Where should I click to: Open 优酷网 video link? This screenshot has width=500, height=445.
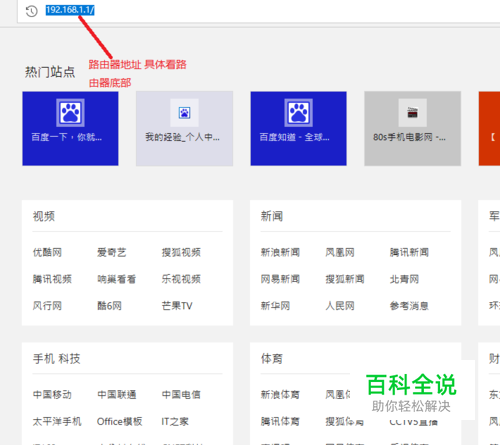(x=47, y=252)
